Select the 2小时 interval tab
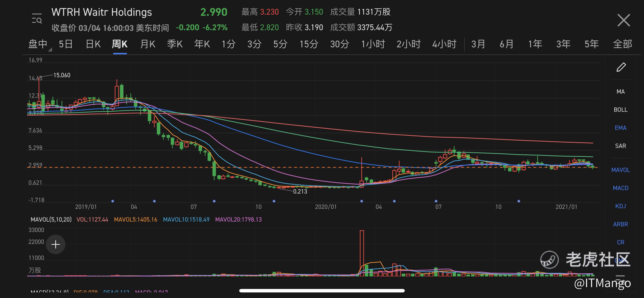 (x=408, y=44)
